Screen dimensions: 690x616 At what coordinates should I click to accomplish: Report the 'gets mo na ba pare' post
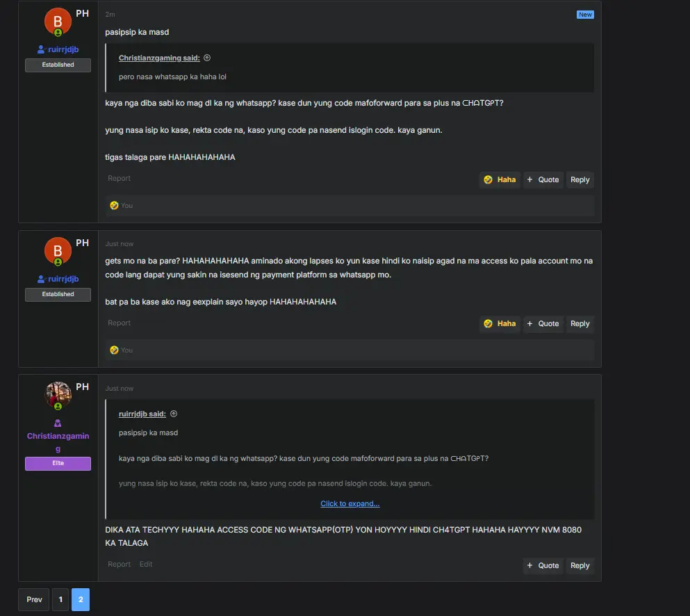point(119,323)
